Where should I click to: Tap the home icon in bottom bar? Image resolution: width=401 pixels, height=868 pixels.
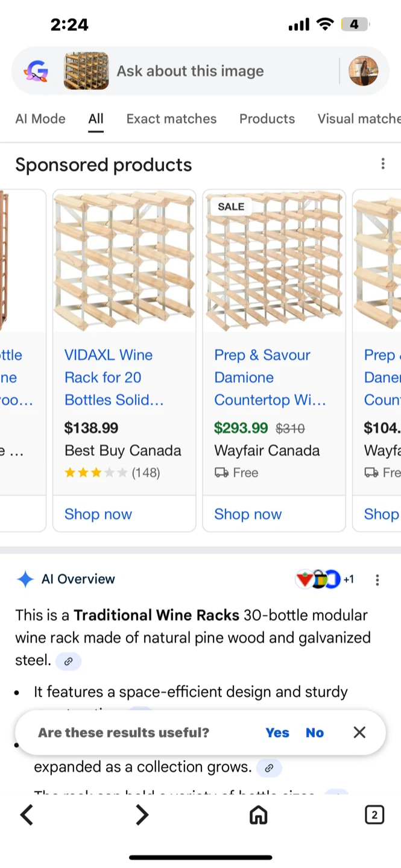point(258,815)
